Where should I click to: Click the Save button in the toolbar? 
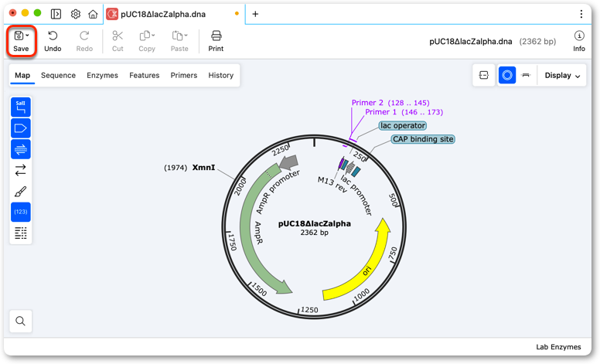pos(21,41)
